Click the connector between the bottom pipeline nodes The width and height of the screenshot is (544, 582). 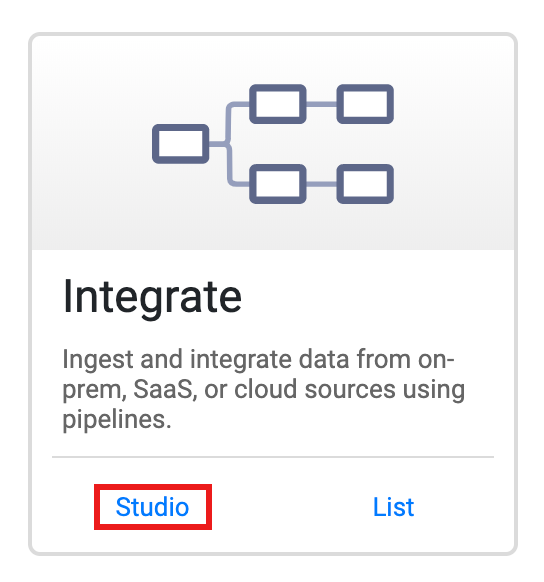tap(321, 184)
